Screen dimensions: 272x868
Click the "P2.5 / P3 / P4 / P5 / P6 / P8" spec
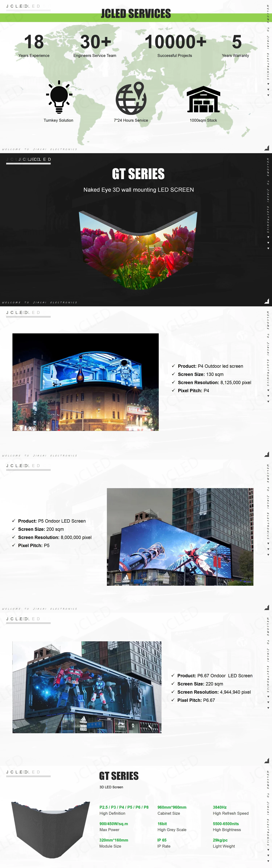pos(124,807)
